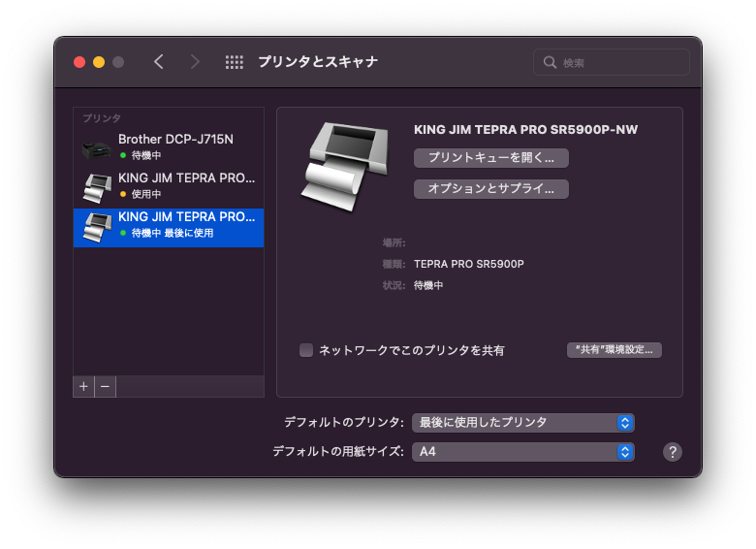The width and height of the screenshot is (756, 549).
Task: Click the large printer image in the detail pane
Action: (x=345, y=167)
